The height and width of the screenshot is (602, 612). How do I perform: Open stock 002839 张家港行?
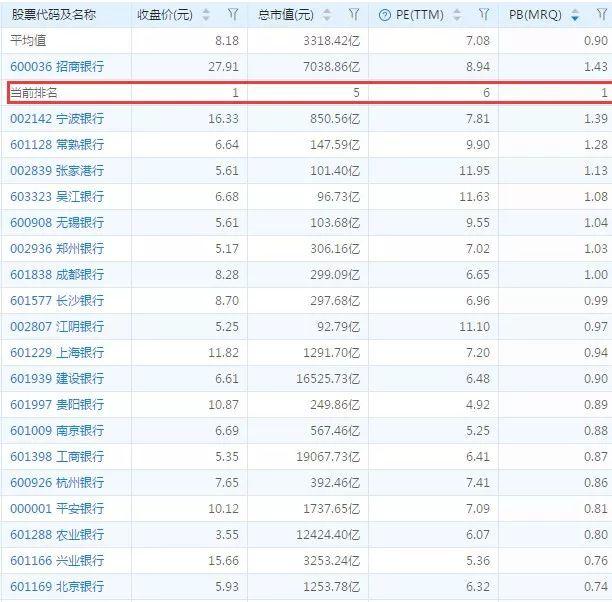tap(57, 170)
